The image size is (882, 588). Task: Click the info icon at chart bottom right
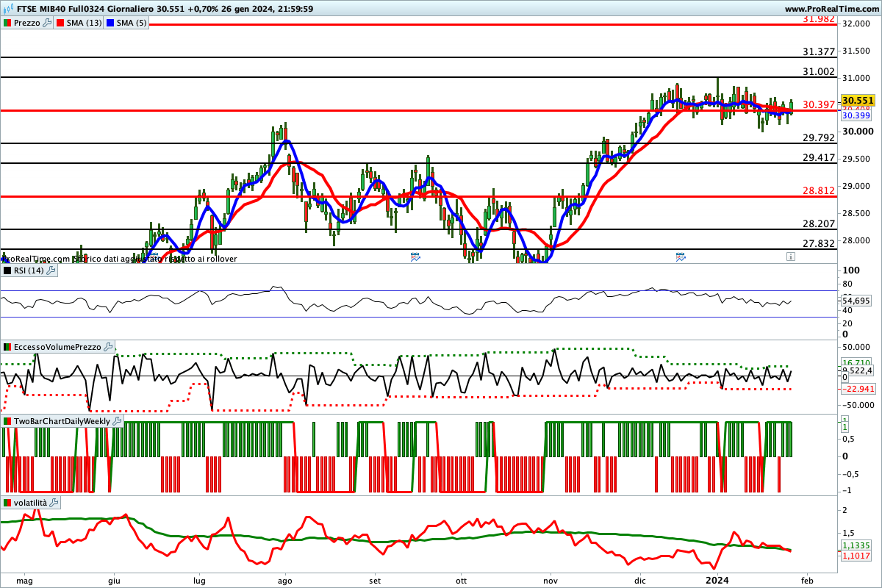(x=790, y=257)
